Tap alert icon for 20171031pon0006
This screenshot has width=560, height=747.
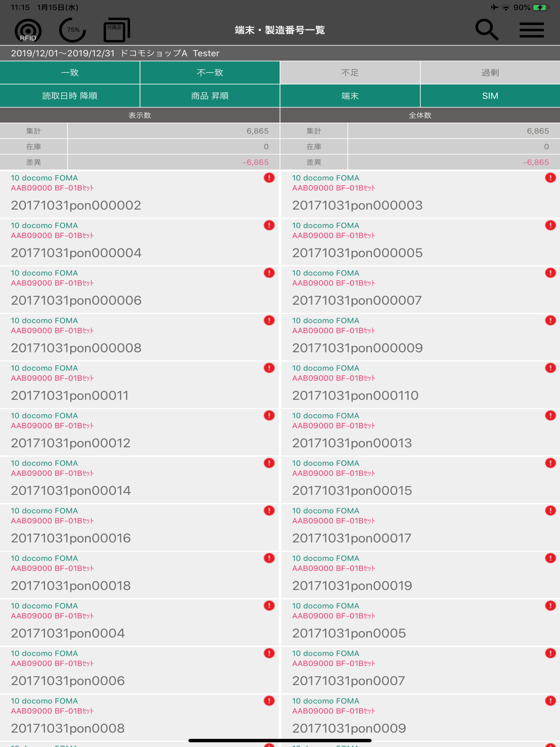(x=269, y=654)
